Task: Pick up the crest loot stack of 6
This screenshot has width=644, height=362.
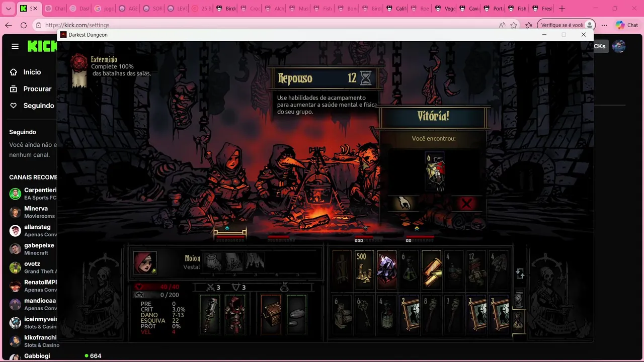Action: [435, 171]
